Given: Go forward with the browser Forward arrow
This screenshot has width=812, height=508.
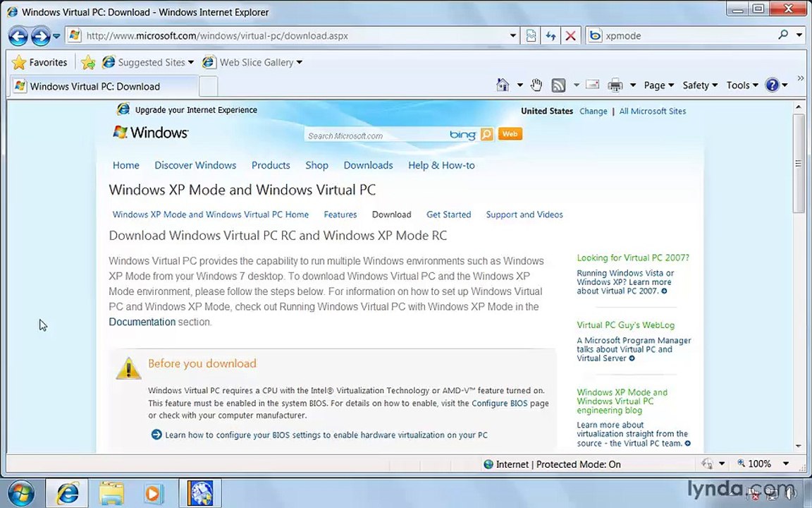Looking at the screenshot, I should click(x=40, y=36).
